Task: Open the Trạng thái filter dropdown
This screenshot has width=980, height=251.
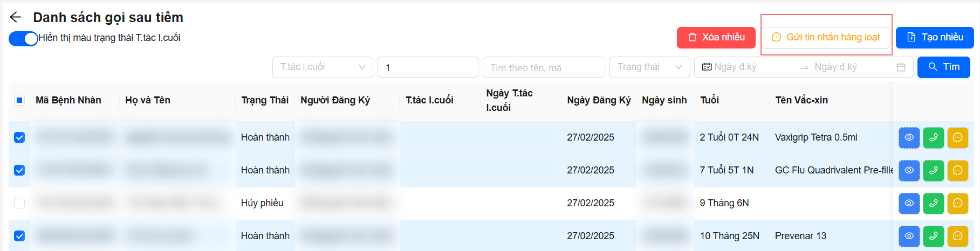Action: pos(649,67)
